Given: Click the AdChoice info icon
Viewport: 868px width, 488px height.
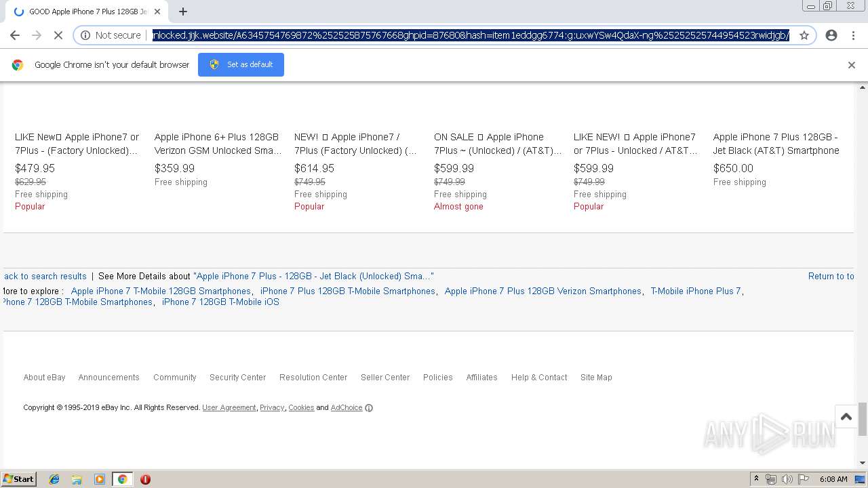Looking at the screenshot, I should pyautogui.click(x=369, y=408).
